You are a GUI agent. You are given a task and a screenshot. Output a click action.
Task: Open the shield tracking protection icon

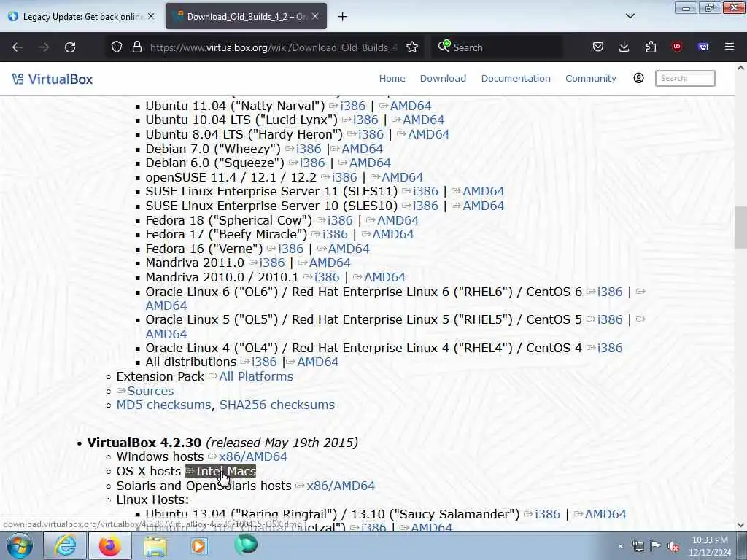click(117, 47)
